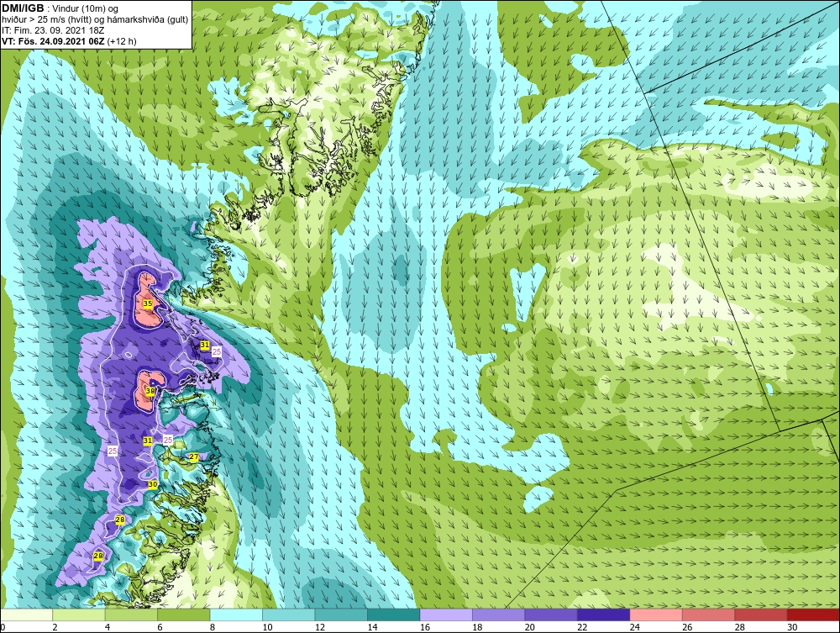Click the '20' tick label on the legend
Screen dimensions: 840x633
pos(530,627)
